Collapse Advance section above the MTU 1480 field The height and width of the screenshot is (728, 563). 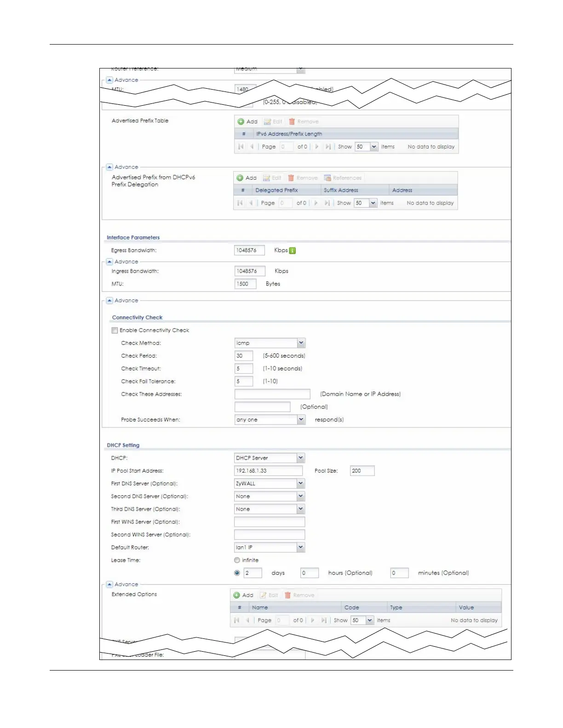[x=109, y=80]
